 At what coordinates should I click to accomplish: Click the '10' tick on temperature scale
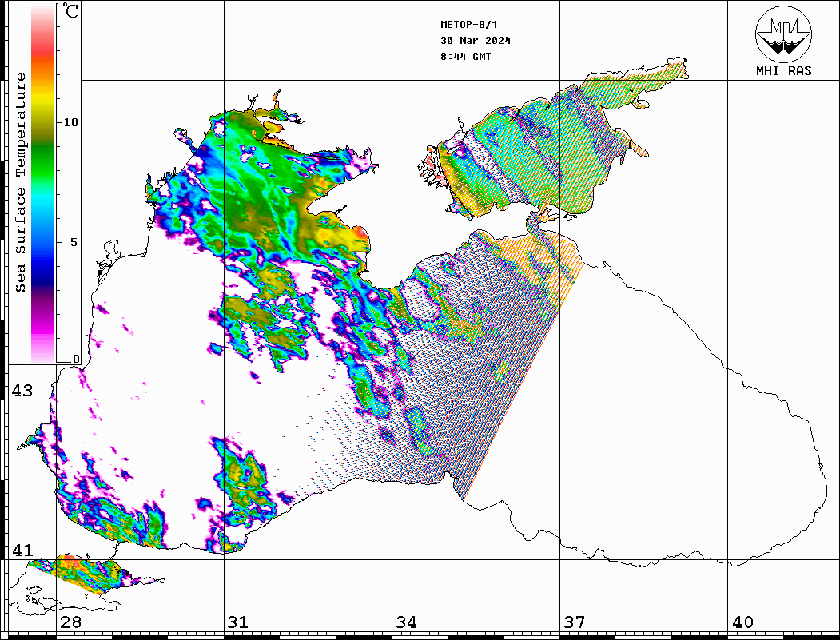(x=70, y=122)
